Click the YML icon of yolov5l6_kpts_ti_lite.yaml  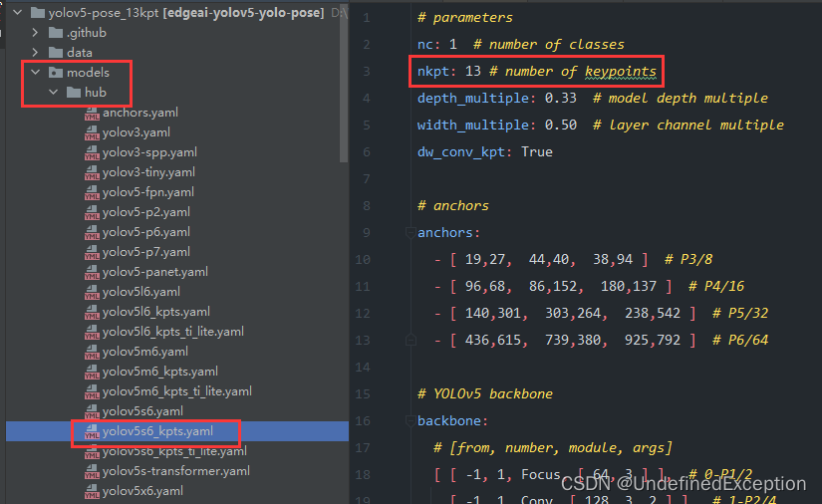(92, 332)
